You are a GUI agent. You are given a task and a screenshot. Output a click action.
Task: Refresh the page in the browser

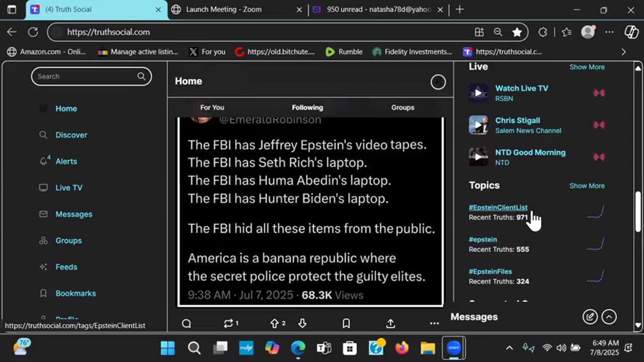33,32
